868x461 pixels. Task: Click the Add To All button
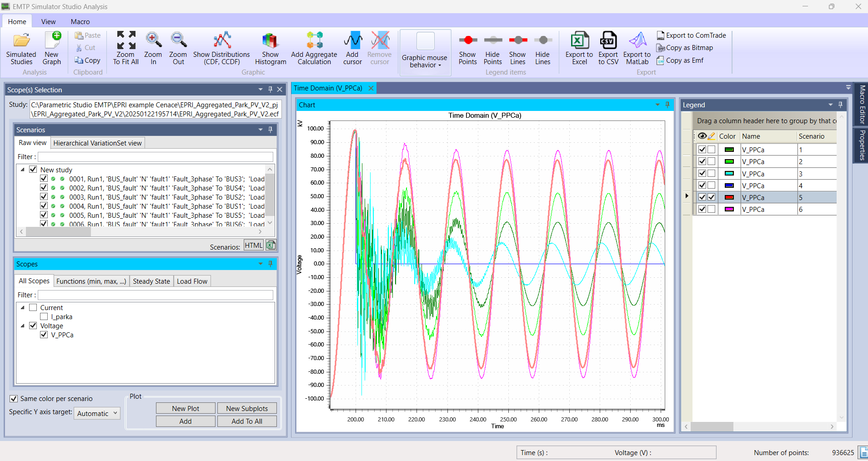246,421
